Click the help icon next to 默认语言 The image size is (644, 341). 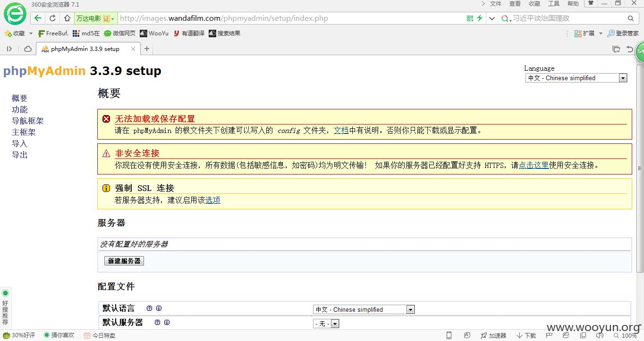[150, 308]
